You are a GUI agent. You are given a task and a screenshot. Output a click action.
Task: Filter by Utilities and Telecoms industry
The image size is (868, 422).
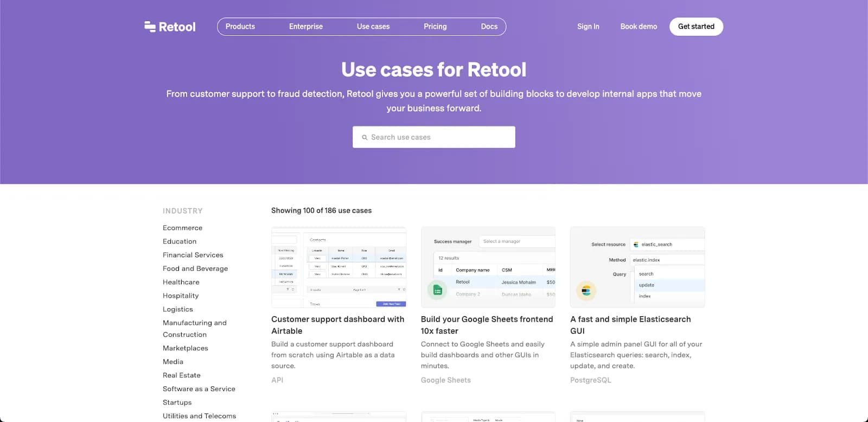click(200, 416)
